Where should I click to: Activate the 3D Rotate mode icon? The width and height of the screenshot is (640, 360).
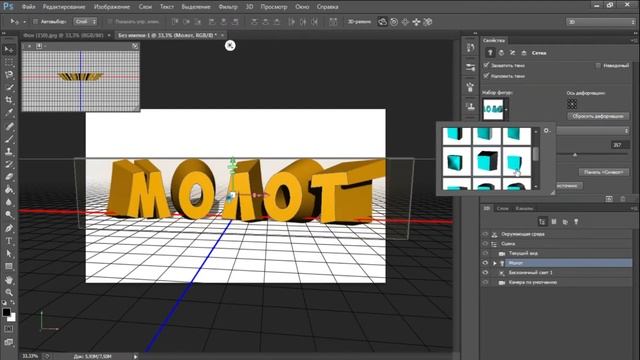(x=382, y=22)
